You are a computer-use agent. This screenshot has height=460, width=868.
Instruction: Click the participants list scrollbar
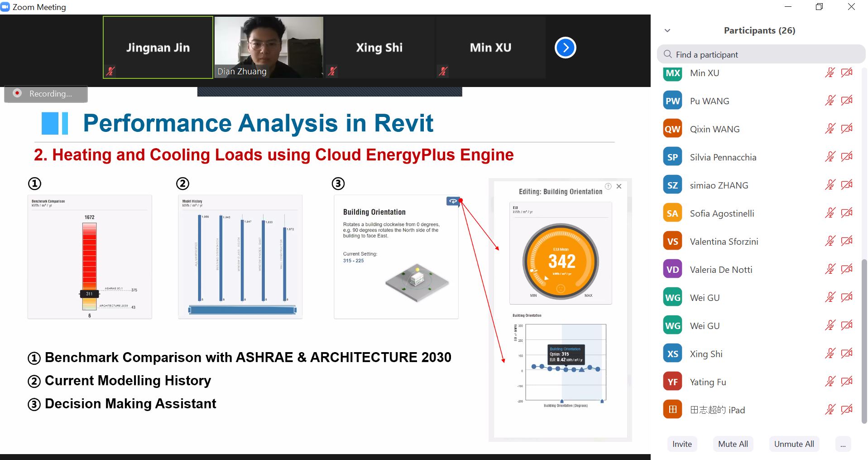(x=864, y=340)
